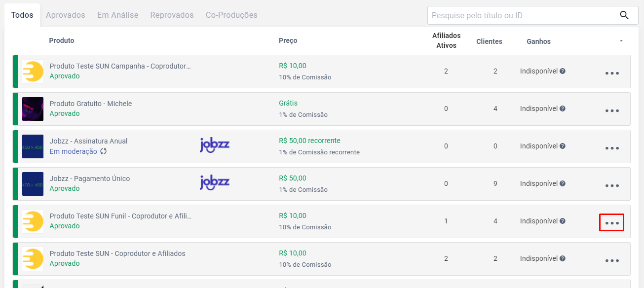Screen dimensions: 644x288
Task: Click help icon beside Indisponível for SUN Campanha
Action: click(x=563, y=71)
